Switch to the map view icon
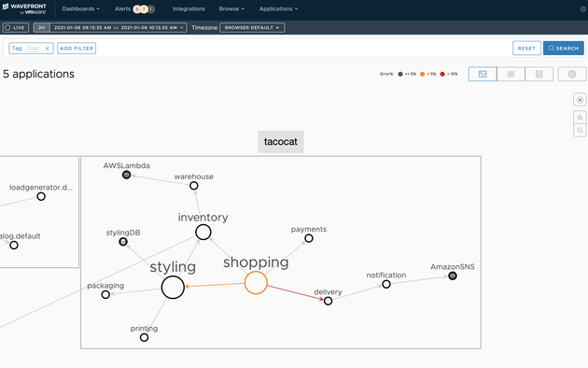This screenshot has width=588, height=368. (483, 74)
